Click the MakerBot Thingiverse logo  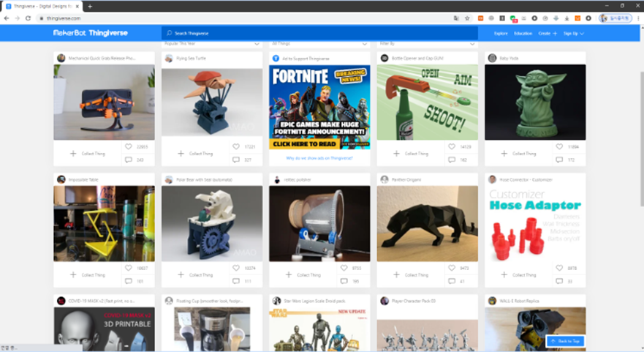coord(91,33)
